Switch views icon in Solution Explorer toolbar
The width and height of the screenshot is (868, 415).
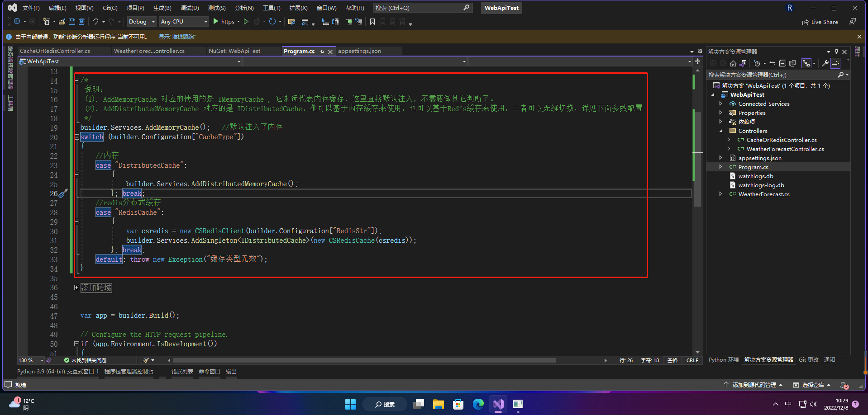pos(743,63)
